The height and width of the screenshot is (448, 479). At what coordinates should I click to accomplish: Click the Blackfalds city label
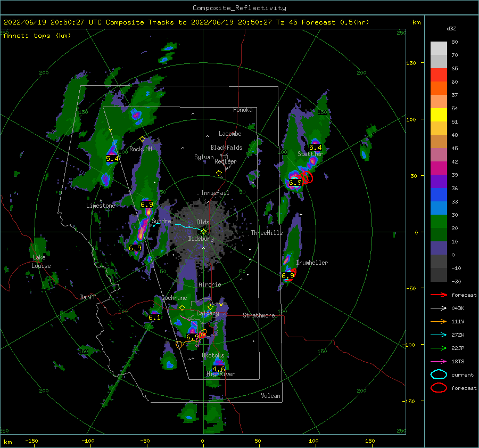coord(226,148)
